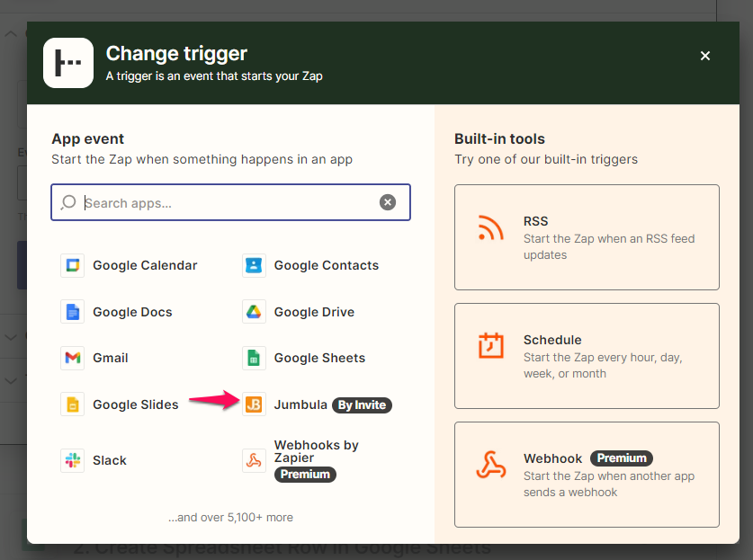The image size is (753, 560).
Task: Select the Webhooks by Zapier label
Action: 317,451
